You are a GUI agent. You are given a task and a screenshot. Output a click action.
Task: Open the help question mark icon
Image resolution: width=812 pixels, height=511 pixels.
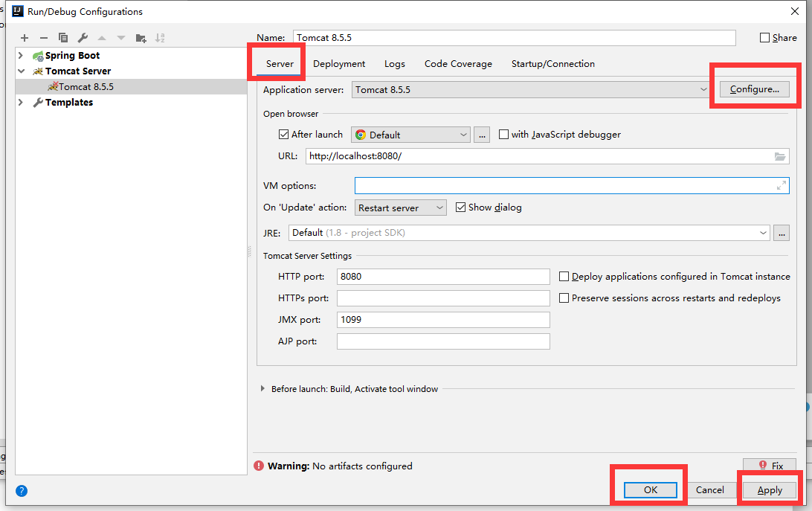pyautogui.click(x=22, y=491)
